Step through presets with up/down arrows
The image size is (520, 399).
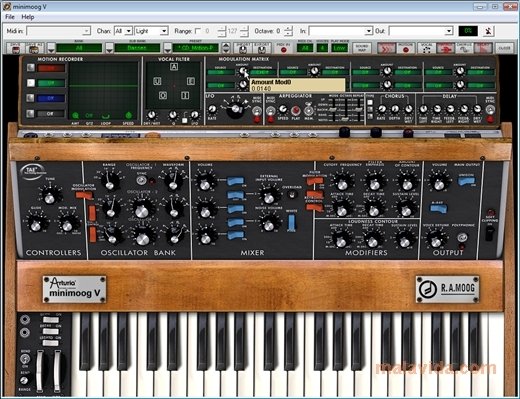point(226,48)
